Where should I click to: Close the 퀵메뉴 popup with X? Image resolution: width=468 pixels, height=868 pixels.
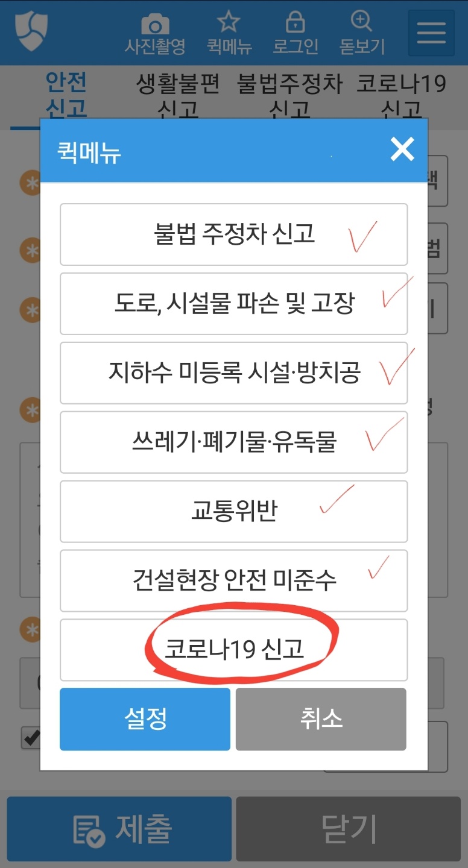(x=402, y=149)
